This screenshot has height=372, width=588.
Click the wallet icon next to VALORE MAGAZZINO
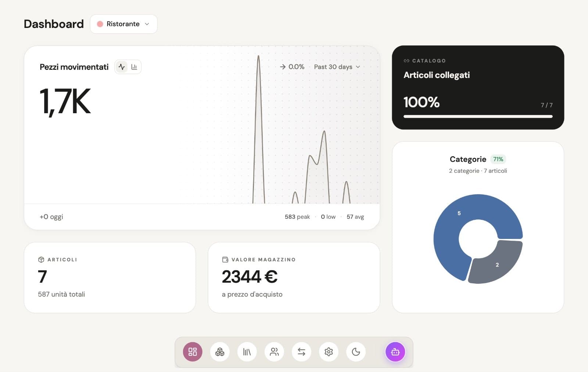(225, 260)
